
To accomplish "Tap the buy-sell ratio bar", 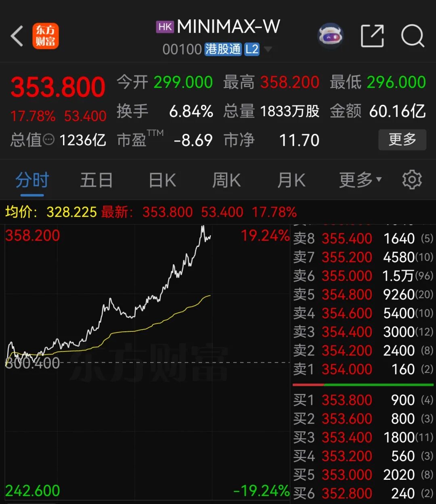I will pyautogui.click(x=363, y=385).
